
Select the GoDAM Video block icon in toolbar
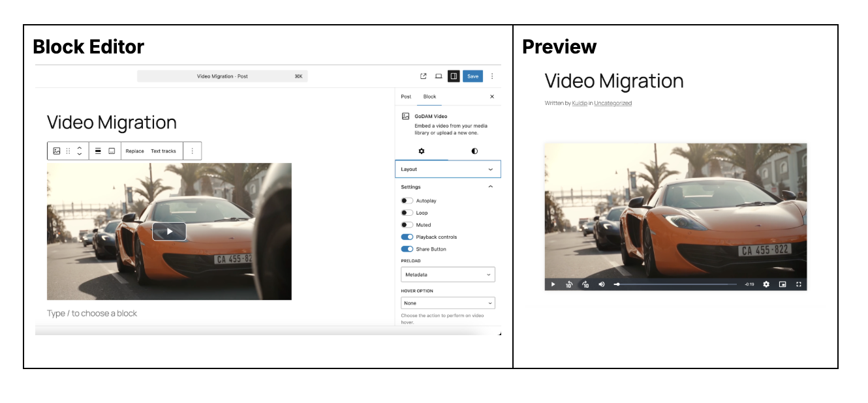pos(57,151)
